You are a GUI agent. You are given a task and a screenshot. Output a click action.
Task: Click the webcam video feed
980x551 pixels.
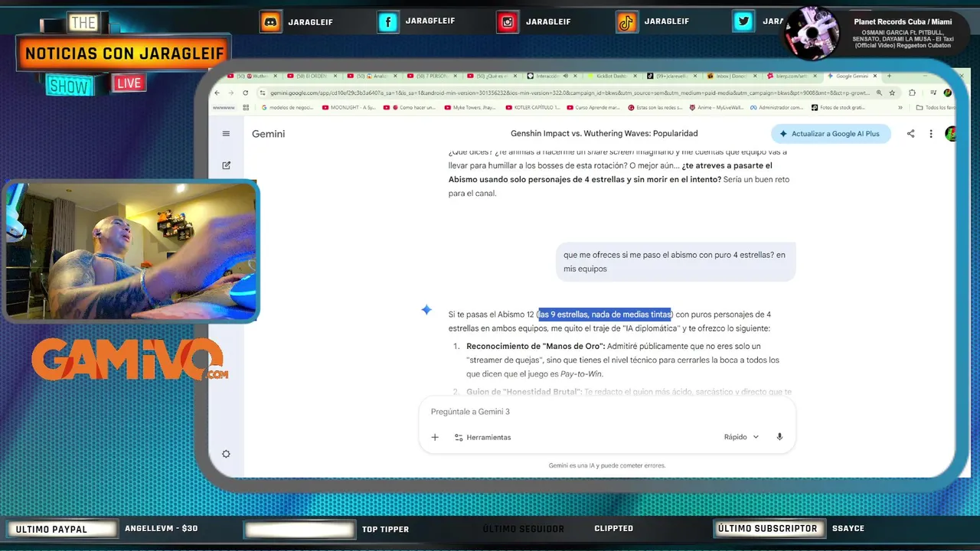click(131, 250)
